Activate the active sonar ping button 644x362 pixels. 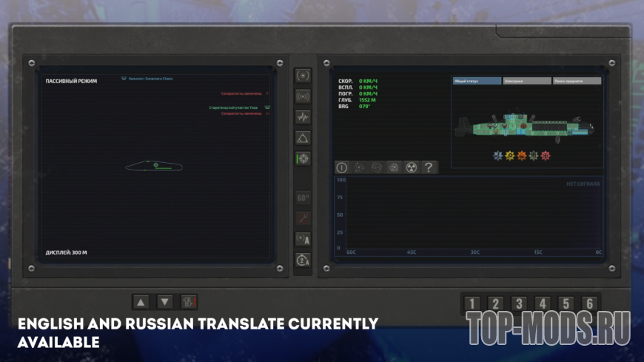pyautogui.click(x=303, y=96)
